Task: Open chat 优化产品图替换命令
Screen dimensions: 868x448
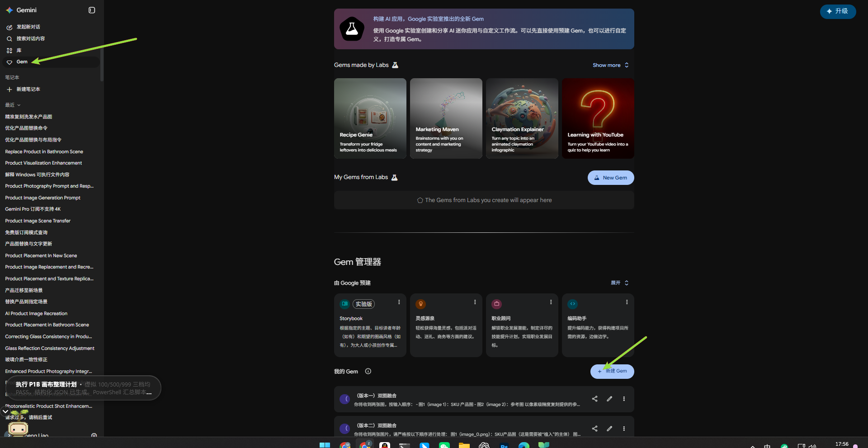Action: pos(26,128)
